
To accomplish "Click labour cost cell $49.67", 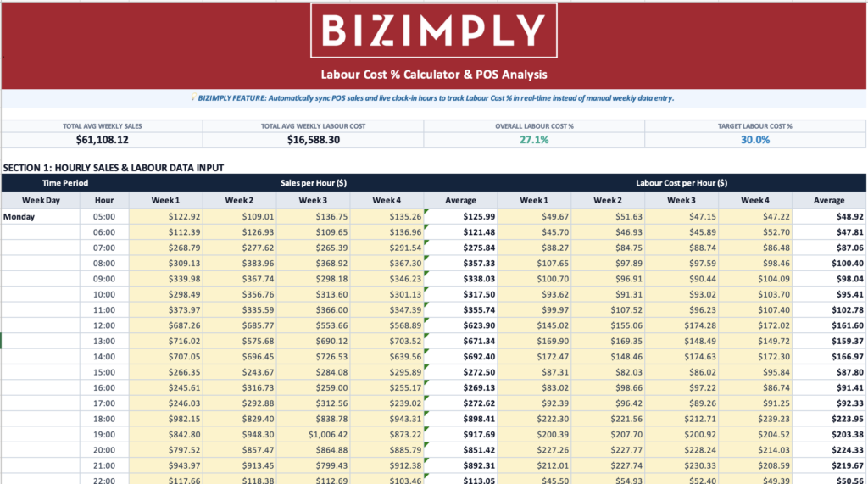I will tap(534, 216).
